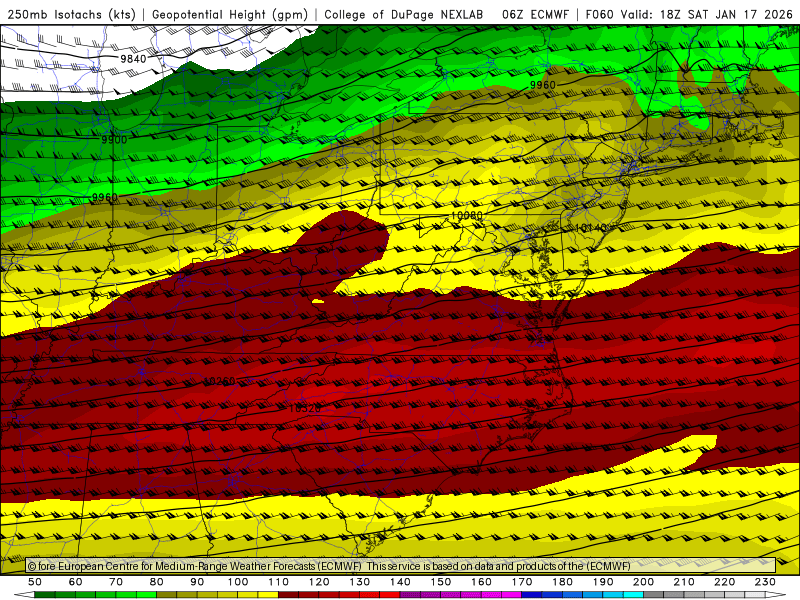
Task: Click the 10260 height contour label
Action: click(220, 381)
